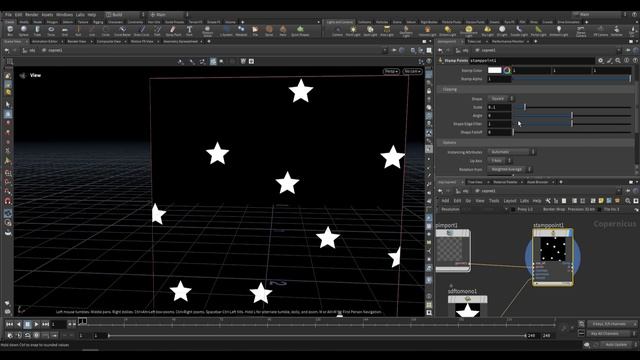Click the stamppoint1 node name field
The width and height of the screenshot is (640, 360).
pos(531,60)
